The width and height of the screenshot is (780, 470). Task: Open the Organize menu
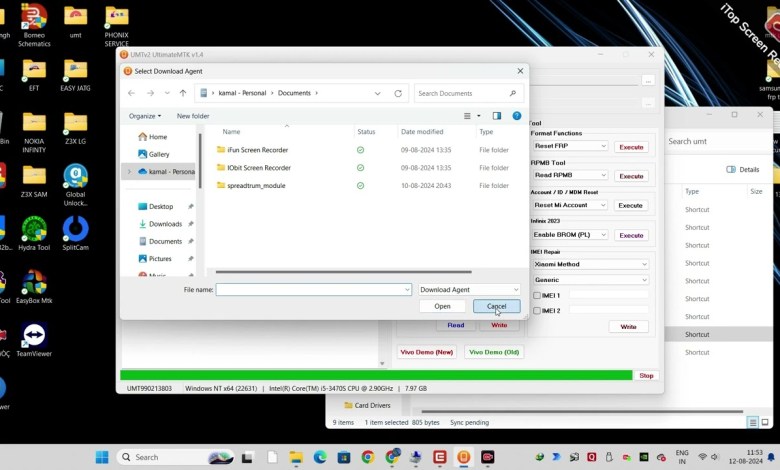[x=145, y=116]
